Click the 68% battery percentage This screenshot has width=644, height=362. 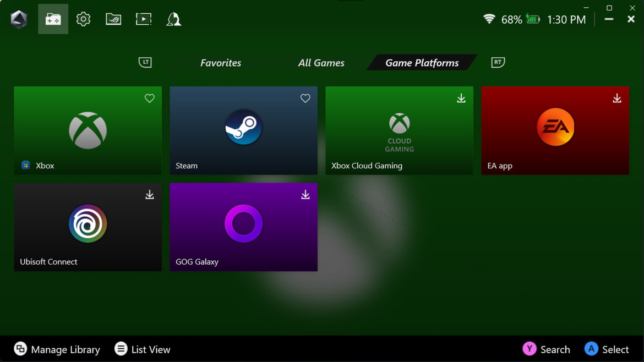click(x=512, y=19)
